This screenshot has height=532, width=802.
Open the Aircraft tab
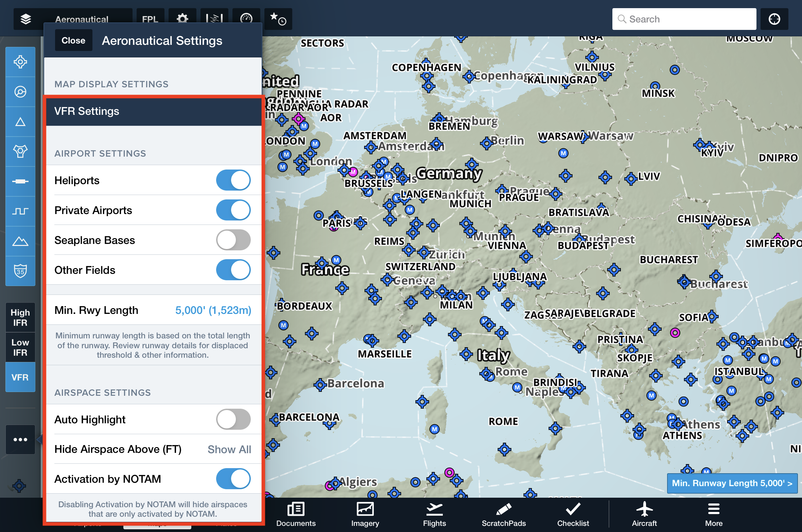coord(644,515)
